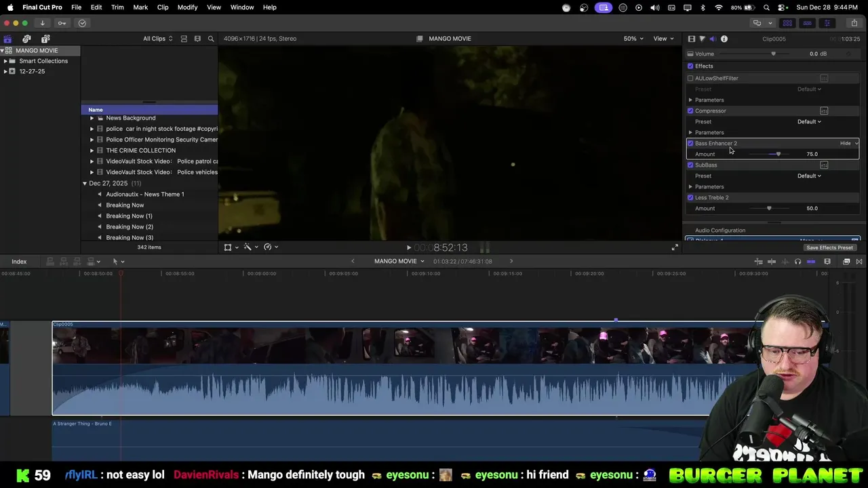Image resolution: width=868 pixels, height=488 pixels.
Task: Click Save Effects Preset button
Action: pos(829,247)
